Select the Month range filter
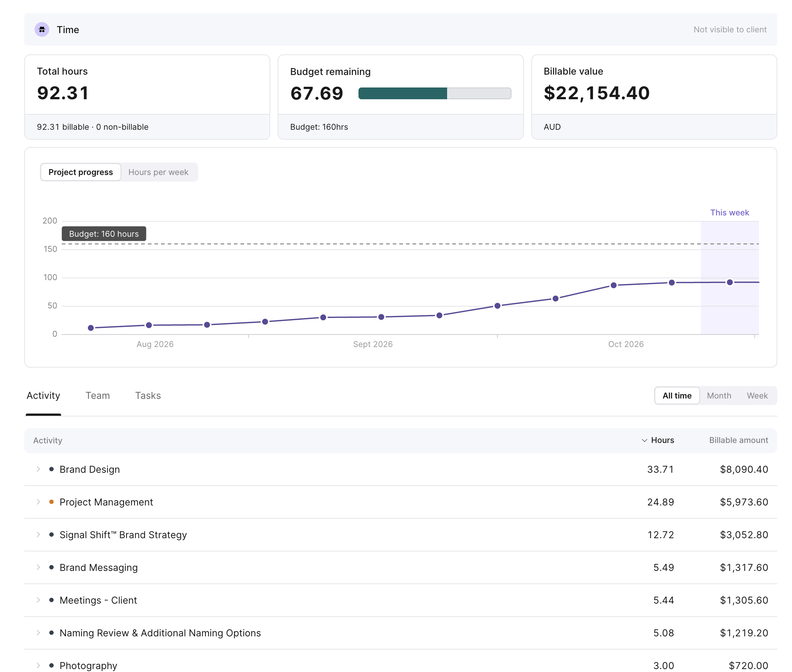792x672 pixels. coord(719,396)
